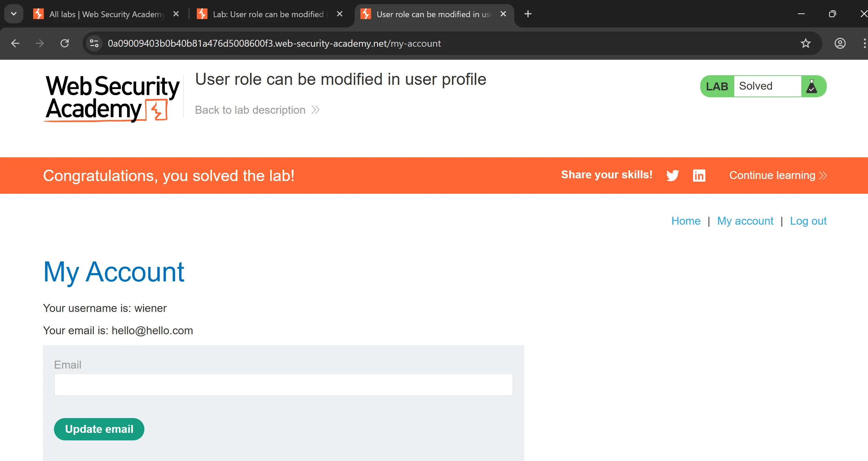Reload the page with refresh icon
The height and width of the screenshot is (461, 868).
[x=65, y=43]
